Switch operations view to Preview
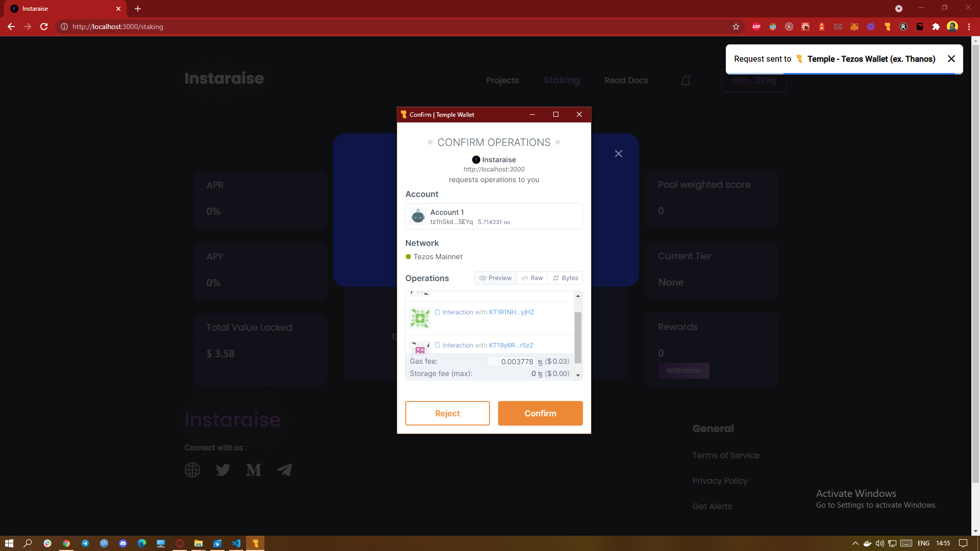Screen dimensions: 980x551 click(496, 278)
